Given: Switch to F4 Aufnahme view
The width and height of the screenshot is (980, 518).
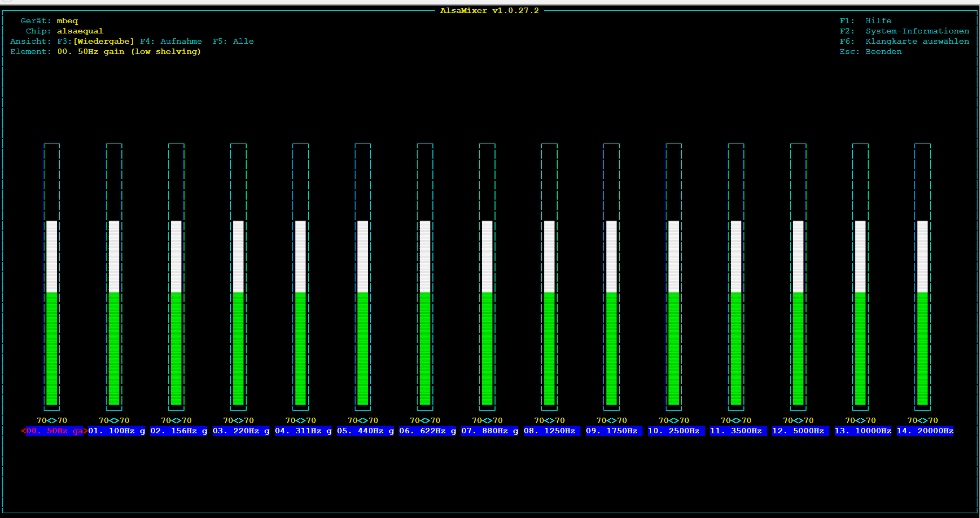Looking at the screenshot, I should (171, 42).
